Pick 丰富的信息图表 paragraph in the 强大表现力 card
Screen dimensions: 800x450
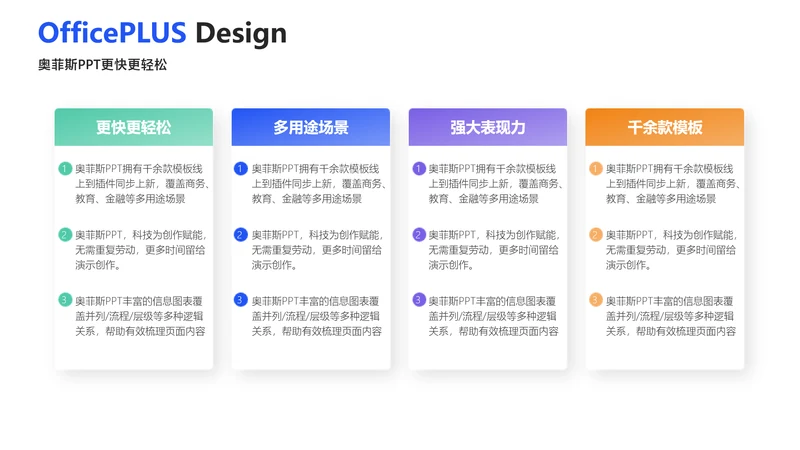[493, 316]
